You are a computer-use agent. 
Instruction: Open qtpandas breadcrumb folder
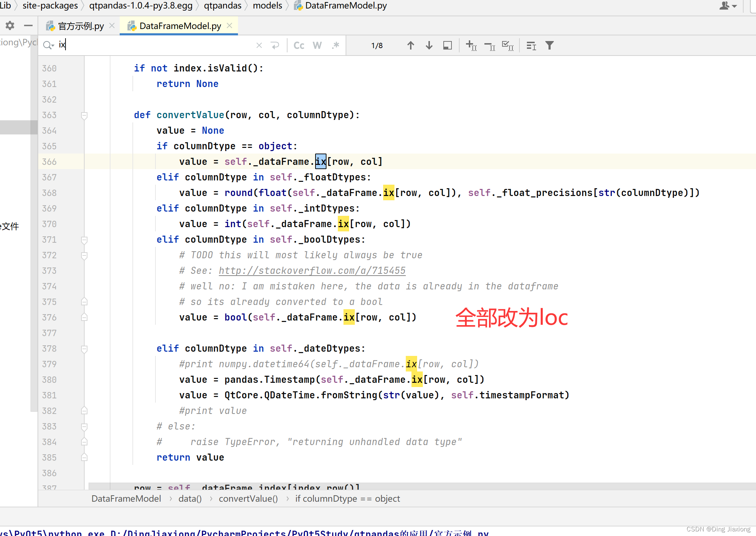point(223,5)
